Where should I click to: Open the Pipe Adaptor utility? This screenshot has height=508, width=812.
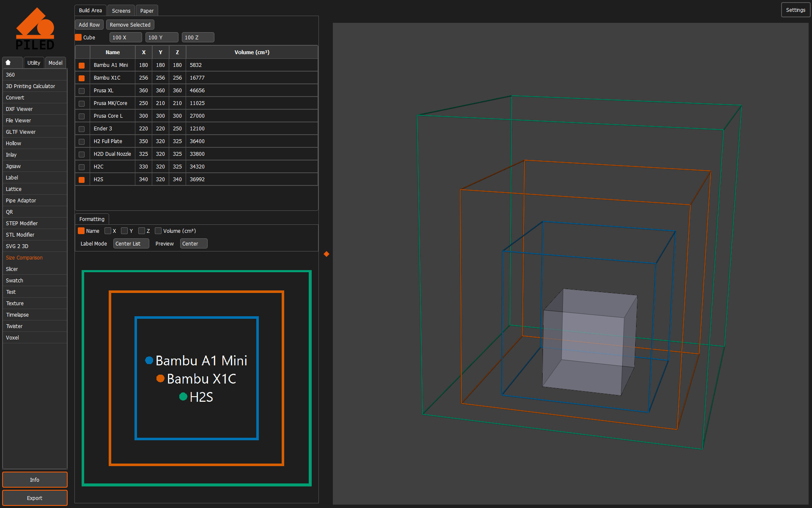click(x=35, y=200)
